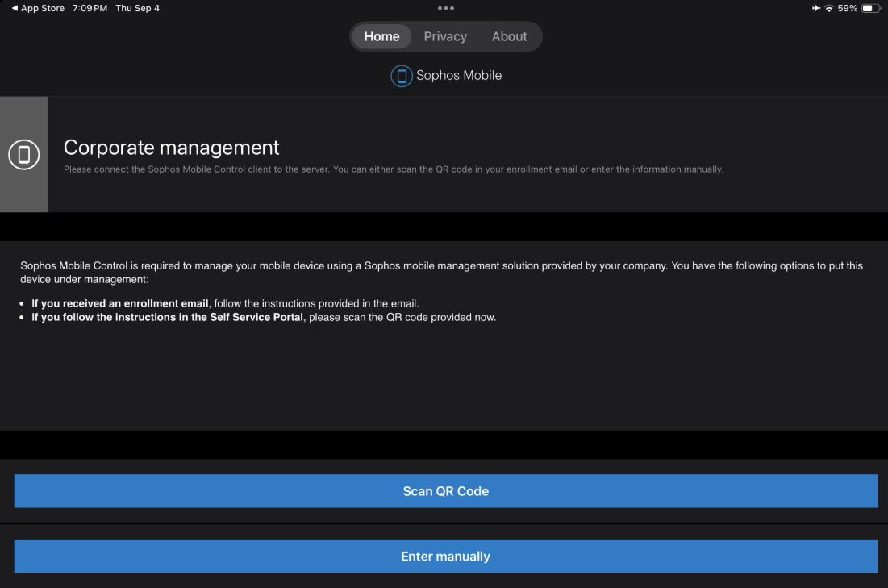Tap the Sophos Mobile title text
Screen dimensions: 888x588
459,75
